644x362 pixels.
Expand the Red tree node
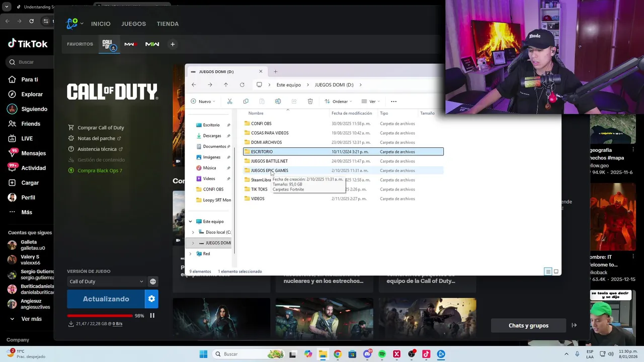pyautogui.click(x=190, y=254)
